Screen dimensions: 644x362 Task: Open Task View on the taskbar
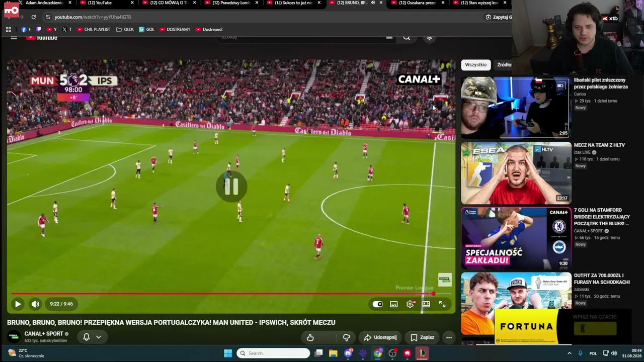pyautogui.click(x=318, y=353)
